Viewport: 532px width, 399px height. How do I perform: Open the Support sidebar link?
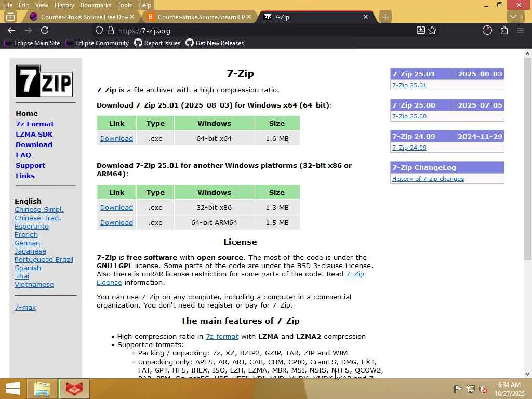[x=30, y=166]
